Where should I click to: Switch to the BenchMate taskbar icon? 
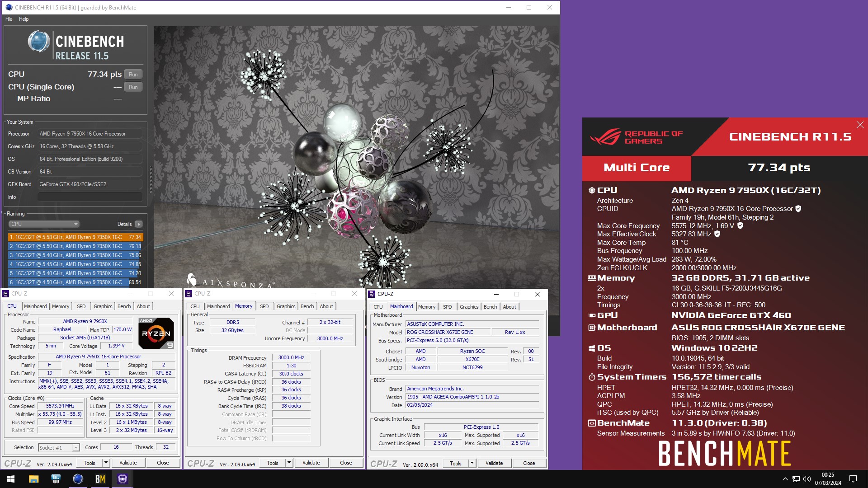pyautogui.click(x=100, y=479)
